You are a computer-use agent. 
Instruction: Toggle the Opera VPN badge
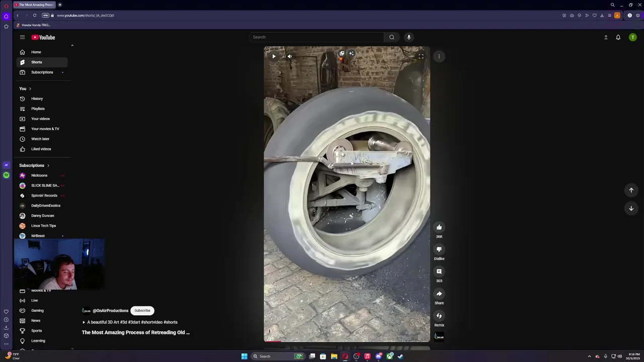[x=45, y=15]
